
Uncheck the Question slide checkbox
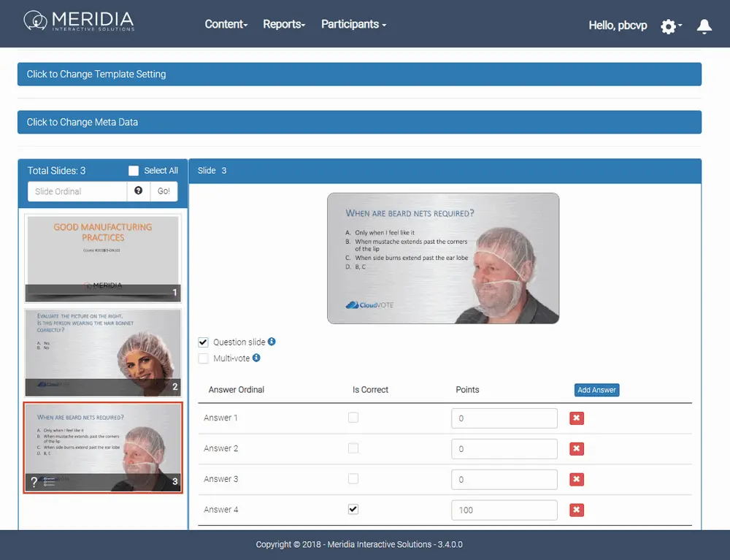tap(204, 342)
